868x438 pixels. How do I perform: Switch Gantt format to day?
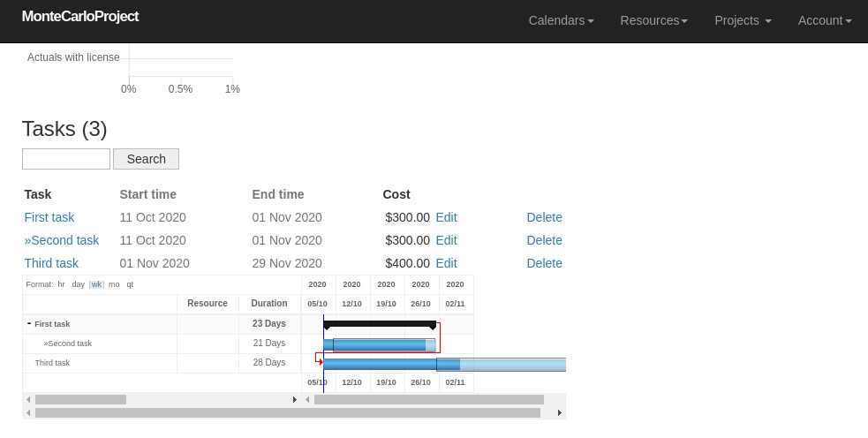(79, 284)
